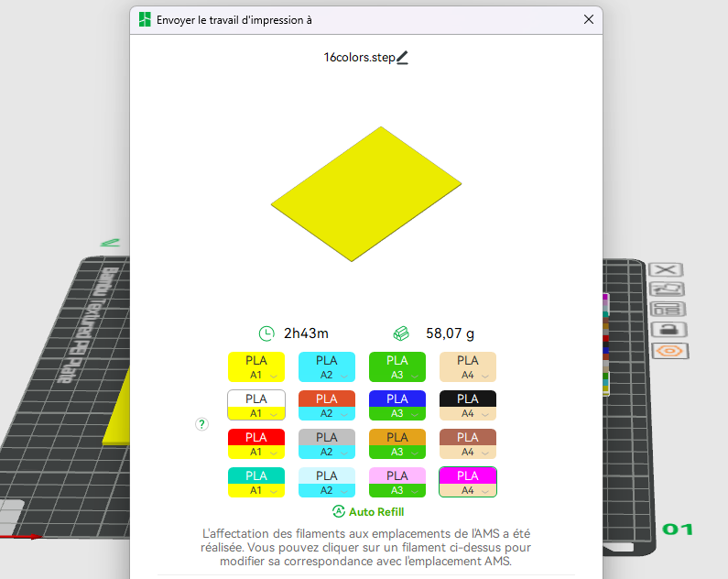Click the 16colors.step file name

tap(359, 58)
